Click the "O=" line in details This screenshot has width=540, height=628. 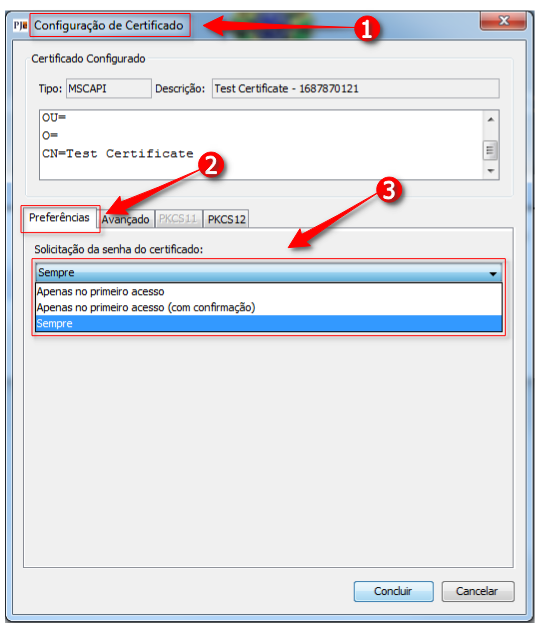(x=50, y=135)
